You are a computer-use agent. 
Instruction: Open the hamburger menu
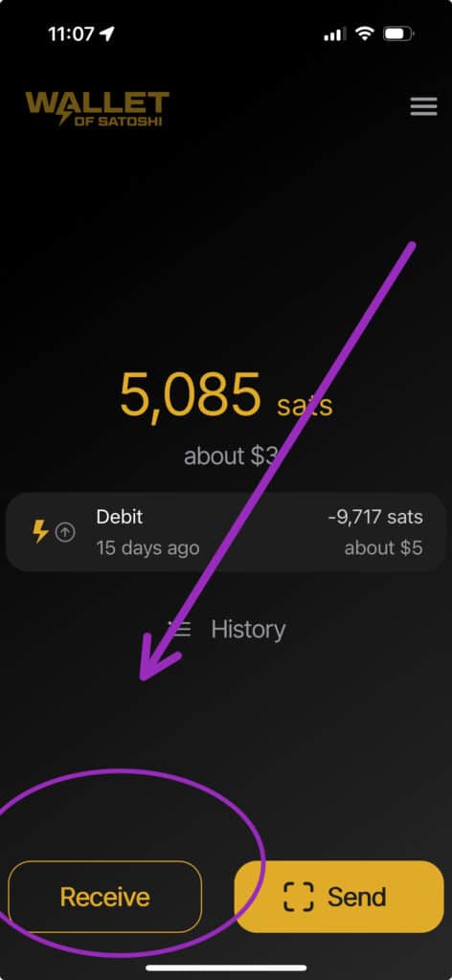423,107
